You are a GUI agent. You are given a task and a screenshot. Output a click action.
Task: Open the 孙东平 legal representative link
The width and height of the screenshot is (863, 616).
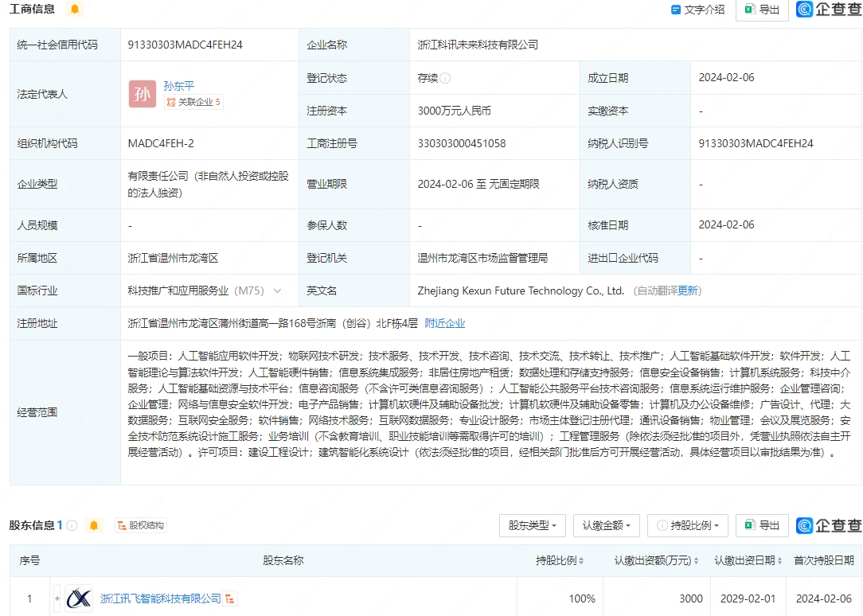click(x=179, y=86)
